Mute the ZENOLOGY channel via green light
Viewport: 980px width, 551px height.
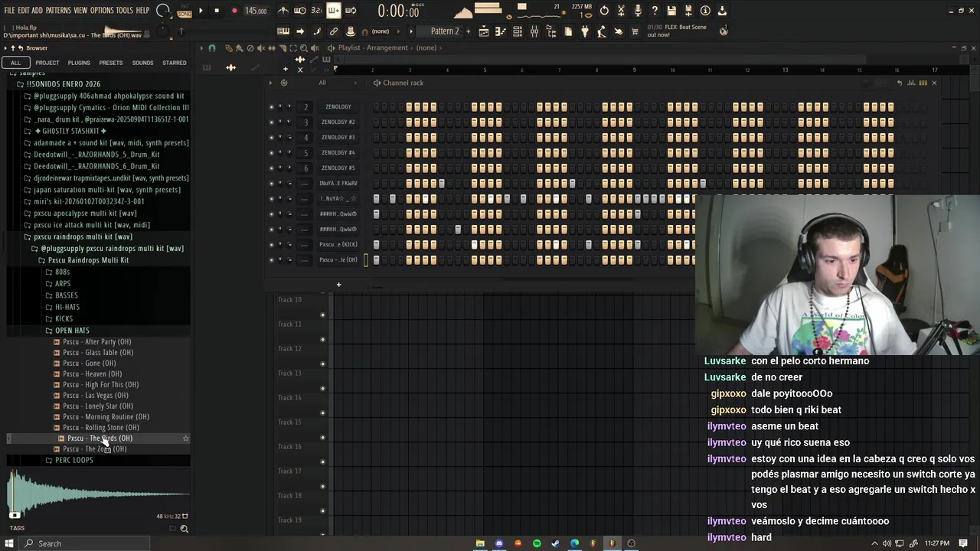pyautogui.click(x=271, y=107)
